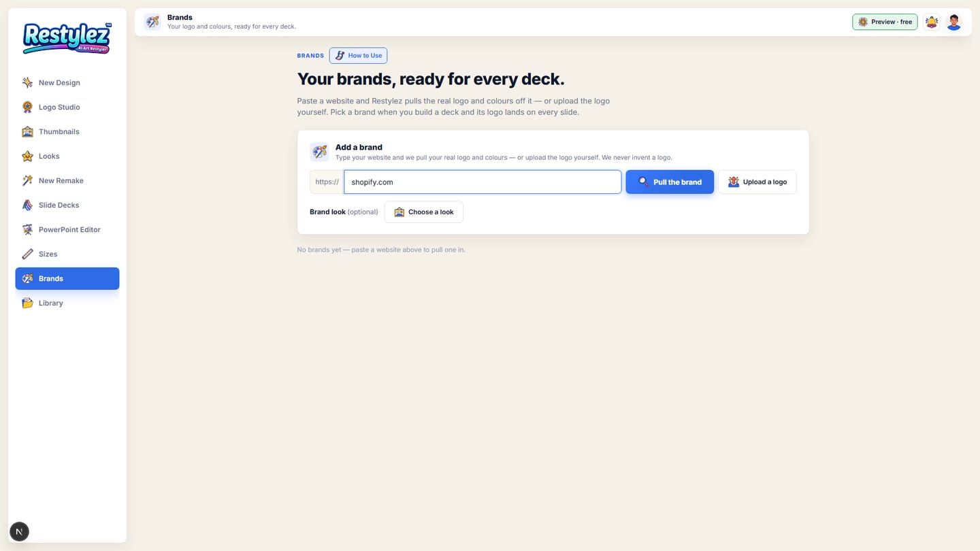This screenshot has height=551, width=980.
Task: Click the Sizes ruler icon
Action: [x=27, y=254]
